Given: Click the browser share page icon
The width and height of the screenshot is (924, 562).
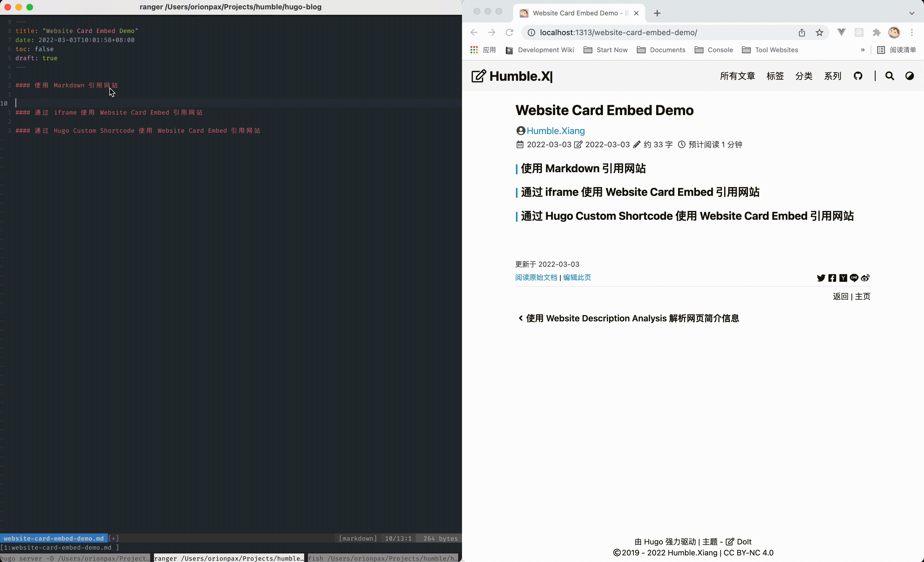Looking at the screenshot, I should (802, 33).
